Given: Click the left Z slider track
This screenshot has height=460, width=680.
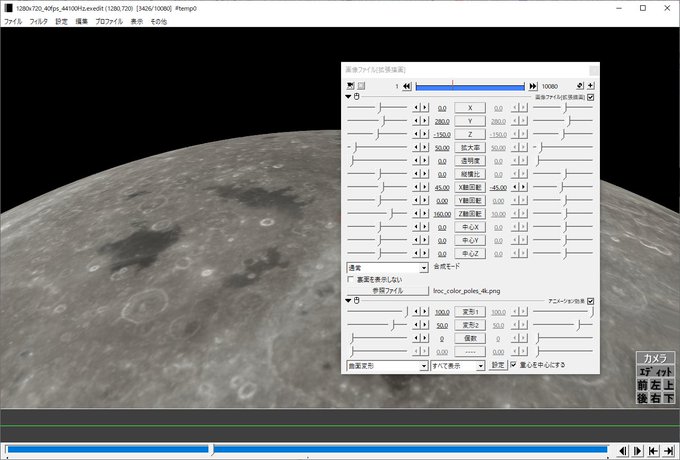Looking at the screenshot, I should point(377,134).
